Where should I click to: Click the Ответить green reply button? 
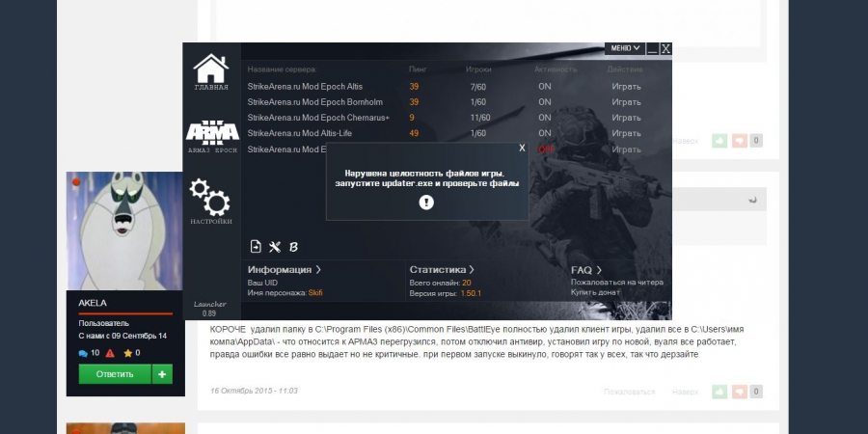coord(115,374)
